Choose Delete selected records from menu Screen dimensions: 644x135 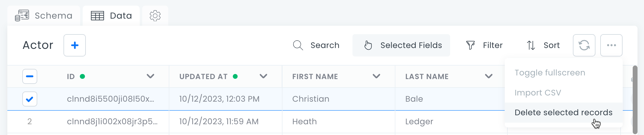click(x=563, y=112)
